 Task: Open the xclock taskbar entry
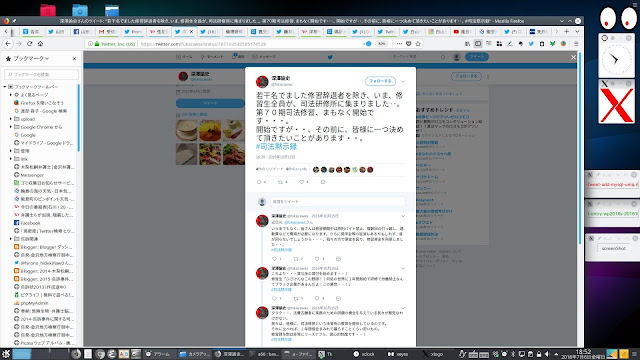pyautogui.click(x=364, y=354)
